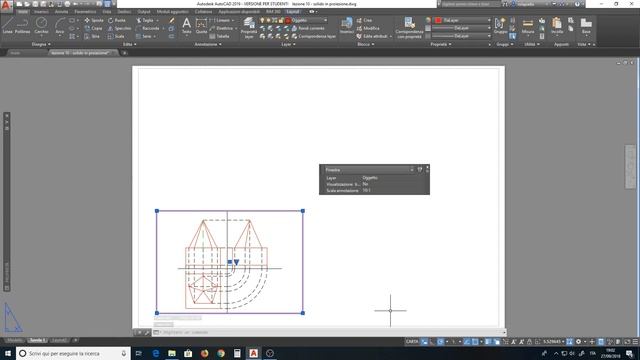Choose the Copia copy command

pyautogui.click(x=93, y=28)
